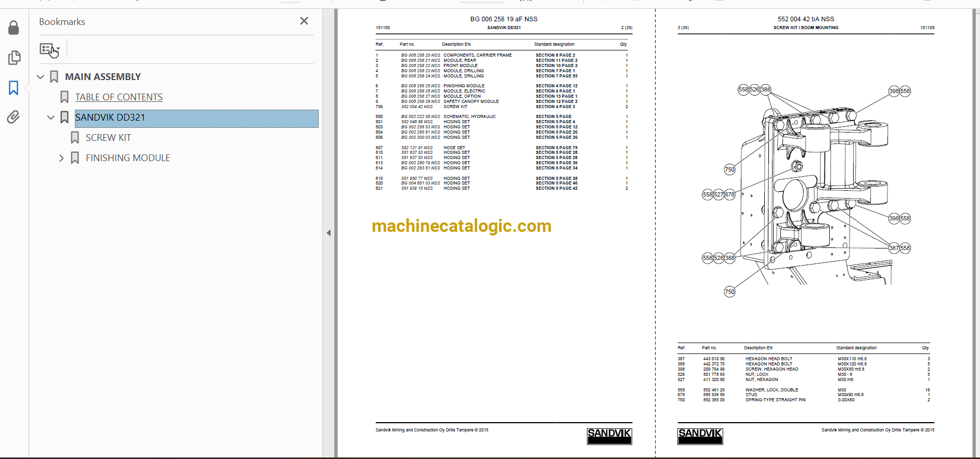The image size is (980, 459).
Task: Select the SANDVIK DD321 bookmark
Action: click(x=197, y=118)
